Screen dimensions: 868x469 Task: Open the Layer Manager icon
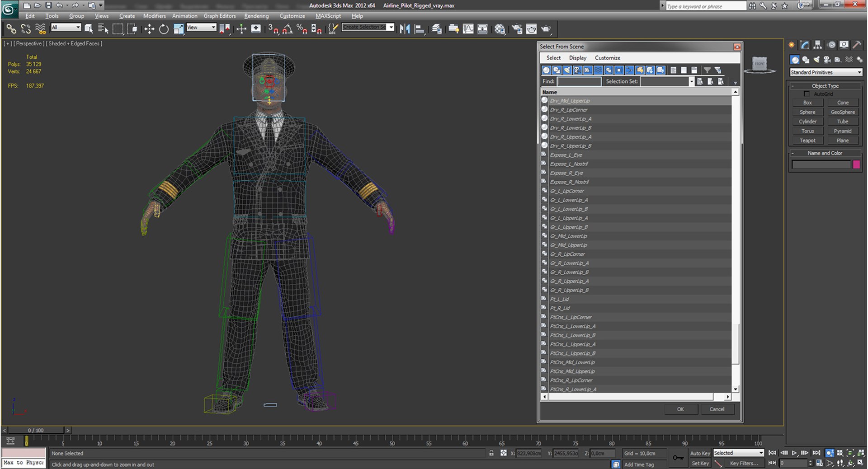[x=436, y=29]
